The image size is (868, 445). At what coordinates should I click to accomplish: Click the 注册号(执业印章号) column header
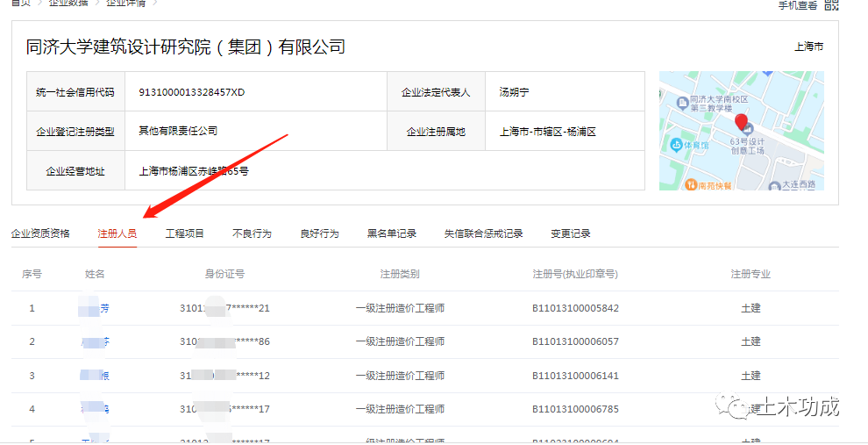[575, 274]
